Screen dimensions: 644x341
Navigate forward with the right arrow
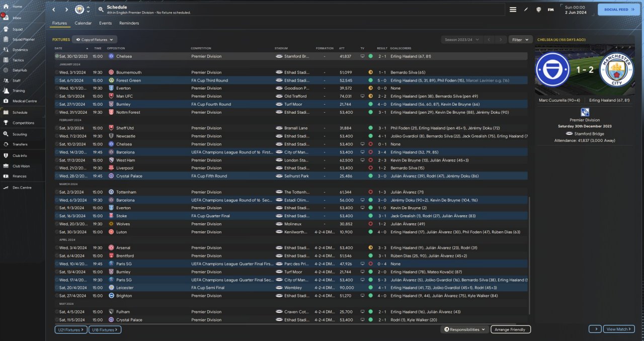click(x=66, y=10)
